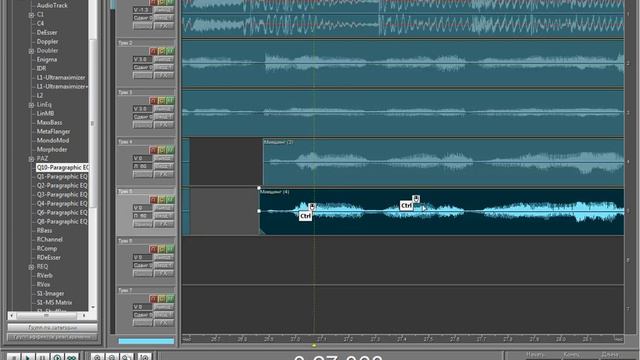Select RChannel in effects list
Screen dimensions: 640x360
(49, 240)
